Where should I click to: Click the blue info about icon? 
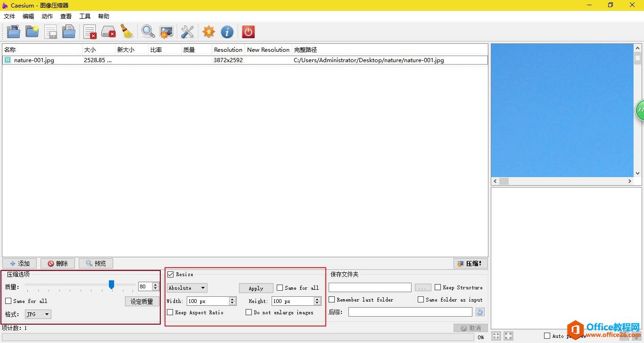tap(227, 32)
